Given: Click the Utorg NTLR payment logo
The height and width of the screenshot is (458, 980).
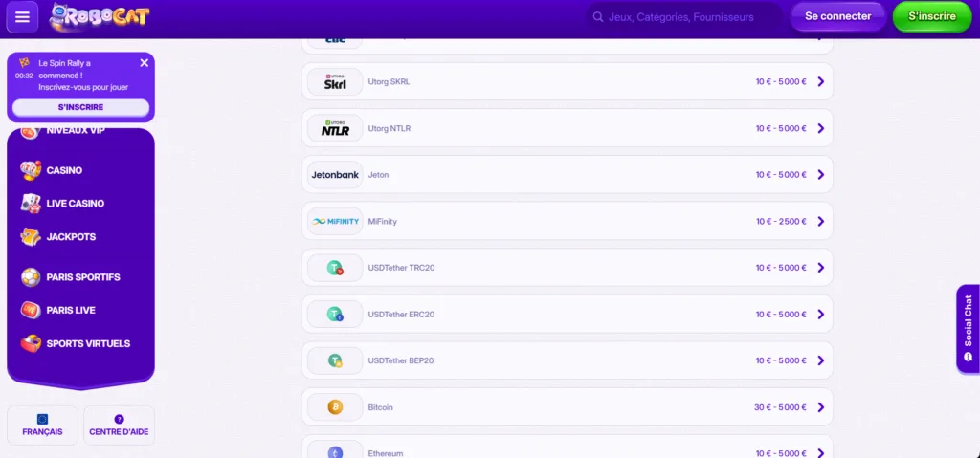Looking at the screenshot, I should [x=335, y=129].
